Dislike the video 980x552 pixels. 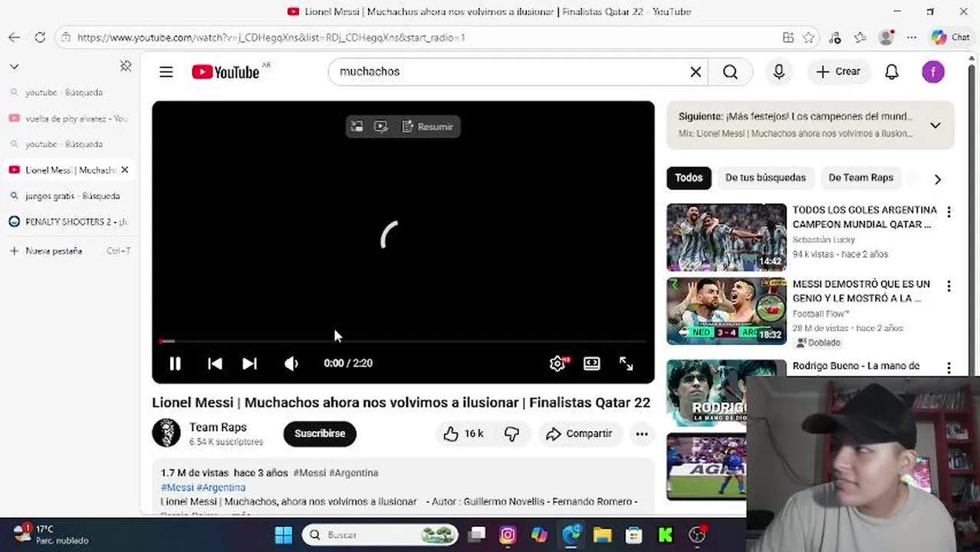pos(511,434)
